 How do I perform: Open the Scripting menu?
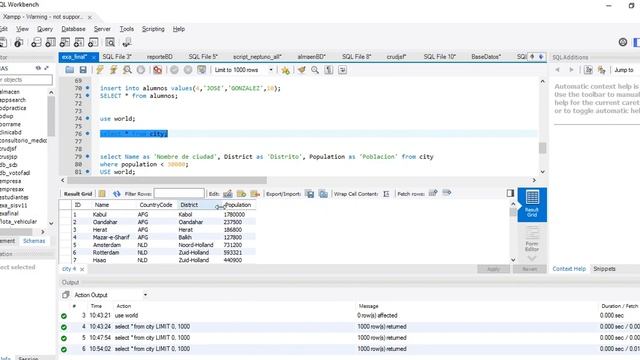[153, 29]
